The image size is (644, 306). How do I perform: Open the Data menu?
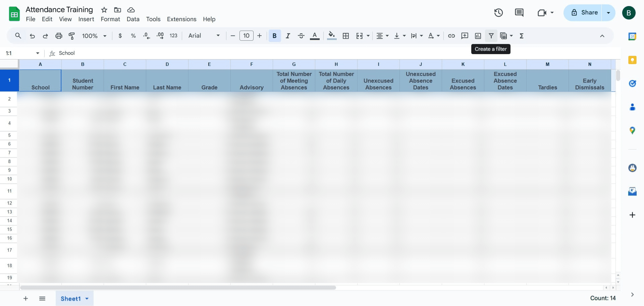click(133, 19)
